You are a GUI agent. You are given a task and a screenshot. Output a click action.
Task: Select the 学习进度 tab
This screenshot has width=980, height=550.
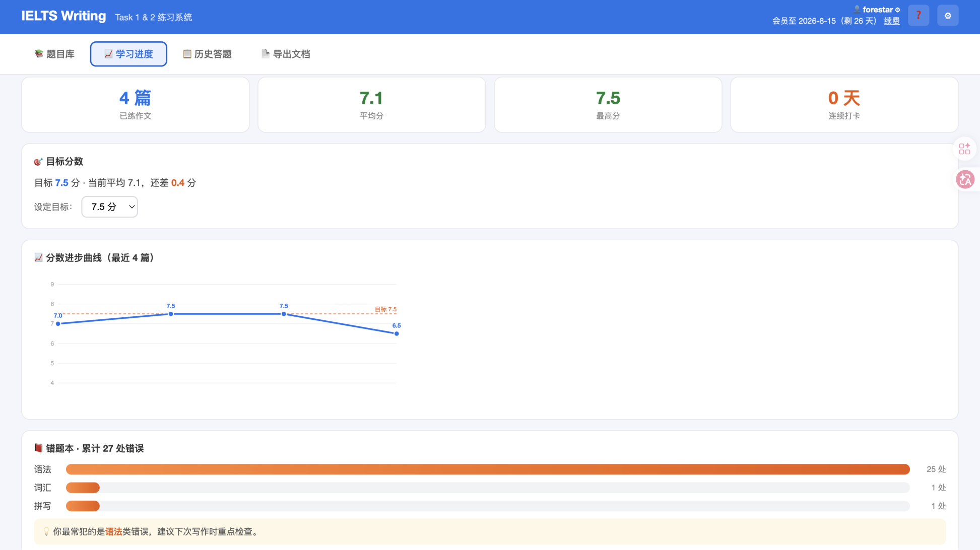tap(128, 54)
